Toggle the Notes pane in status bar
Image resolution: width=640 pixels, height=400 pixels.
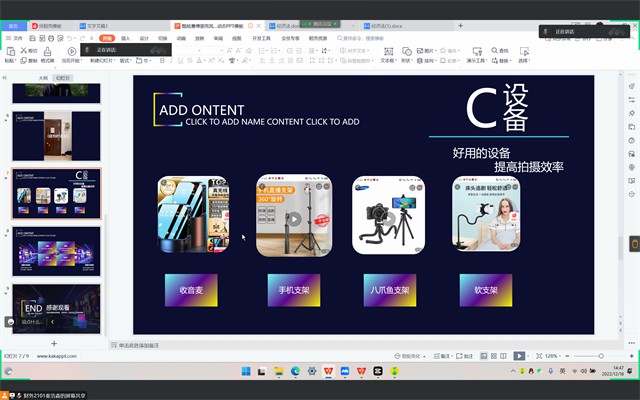pyautogui.click(x=442, y=356)
